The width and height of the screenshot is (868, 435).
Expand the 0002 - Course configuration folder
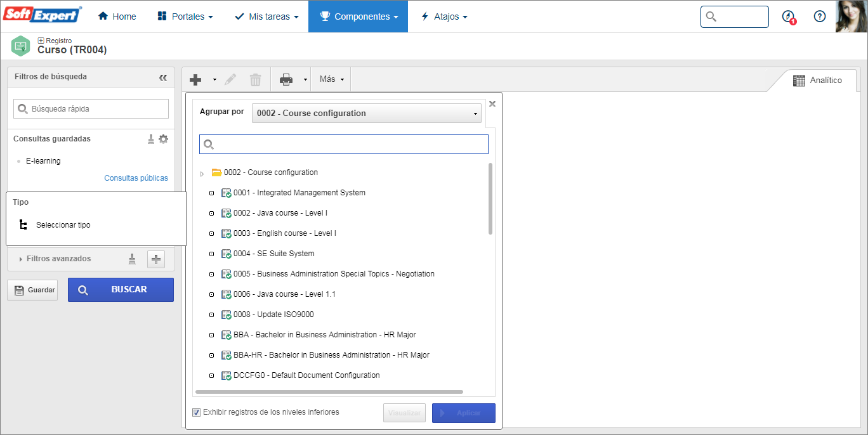click(202, 173)
